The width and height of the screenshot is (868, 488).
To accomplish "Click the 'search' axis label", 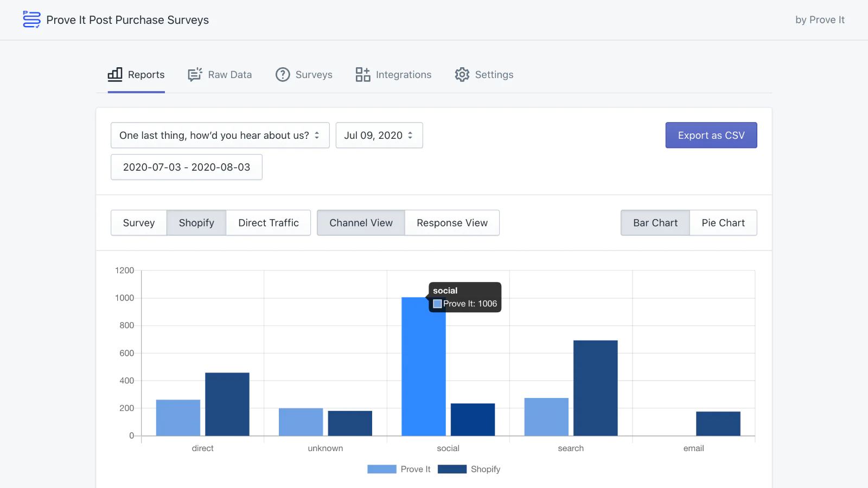I will 571,448.
